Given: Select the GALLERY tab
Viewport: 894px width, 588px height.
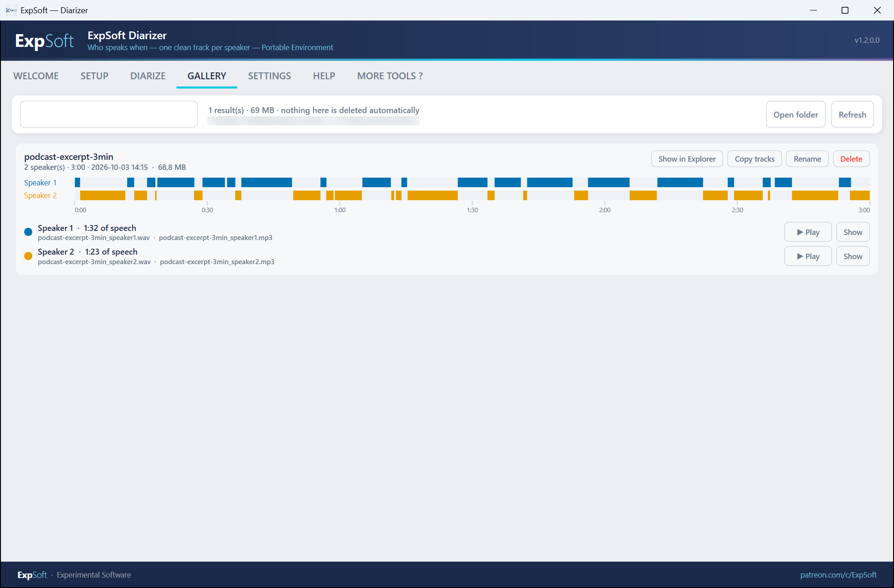Looking at the screenshot, I should [207, 76].
